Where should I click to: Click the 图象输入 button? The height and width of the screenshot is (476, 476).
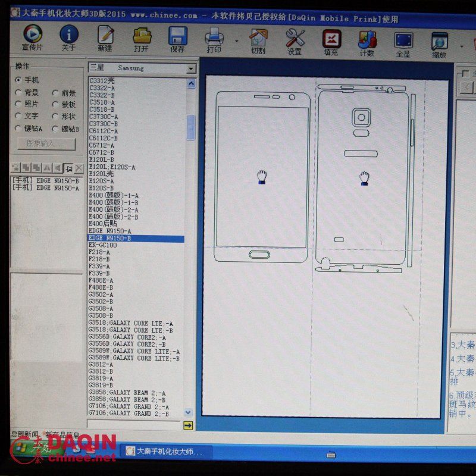click(x=46, y=143)
